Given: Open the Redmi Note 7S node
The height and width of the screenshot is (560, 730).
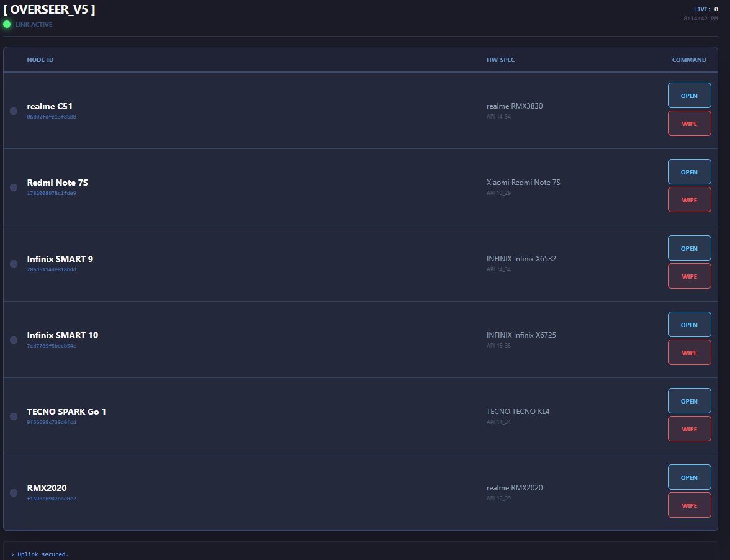Looking at the screenshot, I should coord(689,172).
